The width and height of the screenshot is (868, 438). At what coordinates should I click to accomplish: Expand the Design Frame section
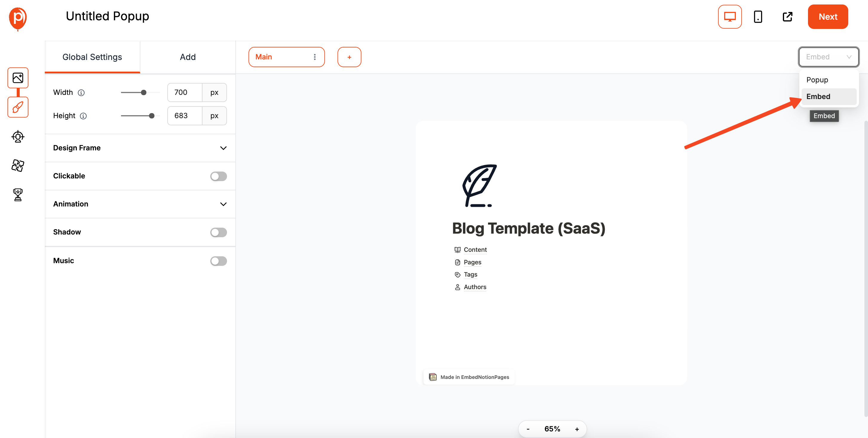[x=140, y=148]
